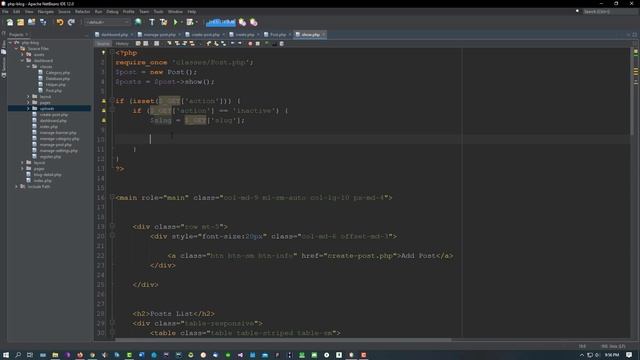The height and width of the screenshot is (360, 640).
Task: Select register.php in the project tree
Action: 50,157
